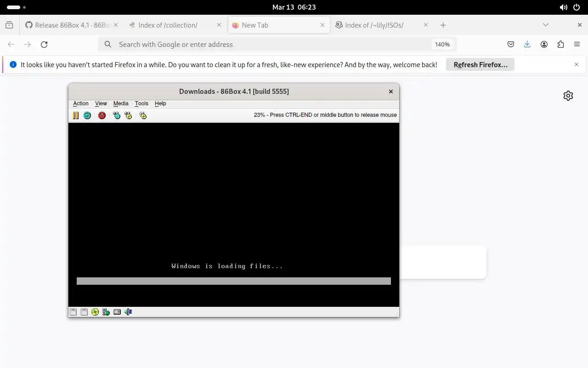Image resolution: width=588 pixels, height=368 pixels.
Task: Click 'Windows is loading files...' text
Action: tap(227, 266)
